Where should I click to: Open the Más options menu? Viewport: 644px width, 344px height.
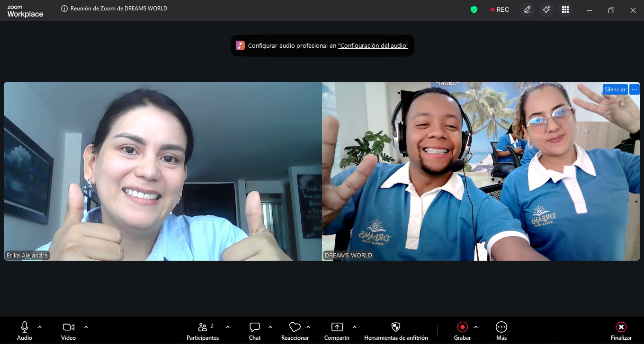pos(501,331)
